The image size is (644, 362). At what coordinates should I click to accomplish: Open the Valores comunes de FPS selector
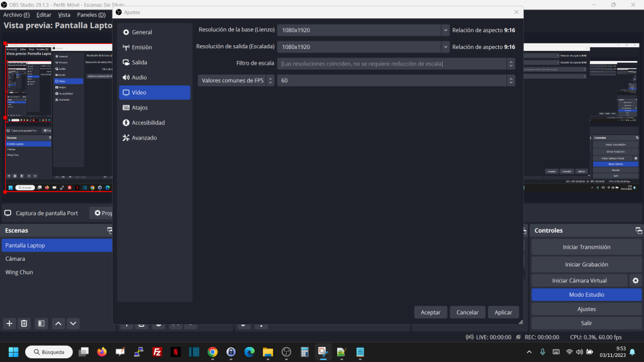coord(236,80)
